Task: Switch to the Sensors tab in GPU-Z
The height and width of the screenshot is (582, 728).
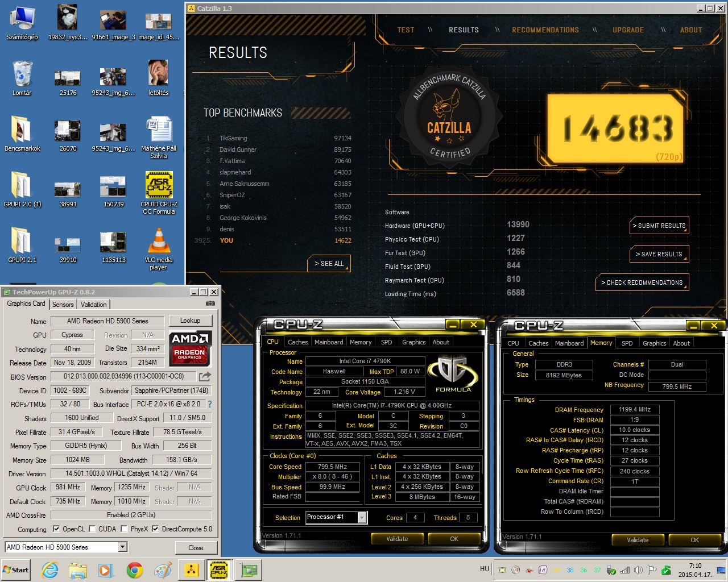Action: pyautogui.click(x=63, y=305)
